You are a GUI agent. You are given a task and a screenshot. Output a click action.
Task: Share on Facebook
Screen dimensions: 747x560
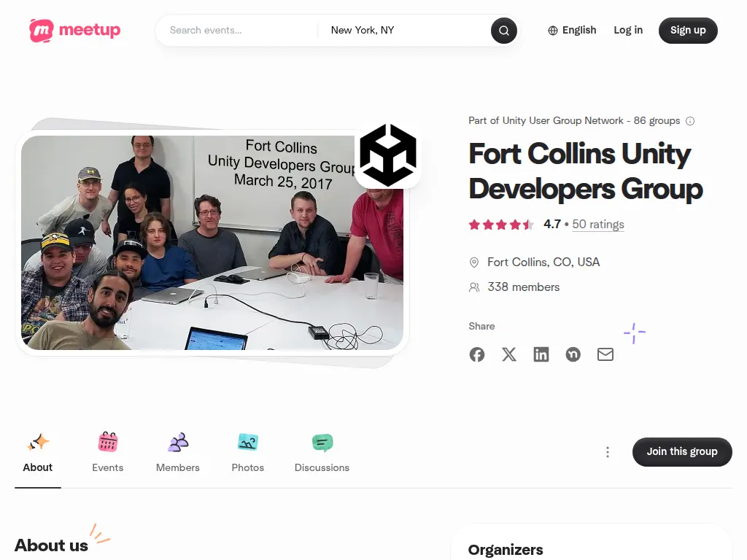tap(477, 354)
